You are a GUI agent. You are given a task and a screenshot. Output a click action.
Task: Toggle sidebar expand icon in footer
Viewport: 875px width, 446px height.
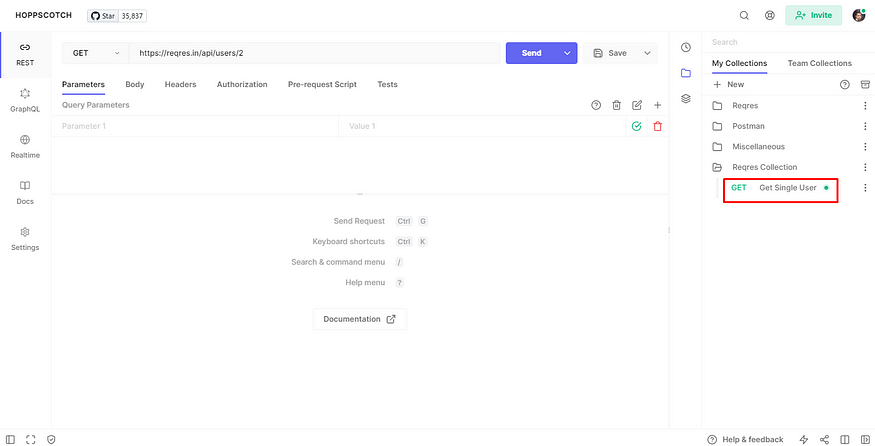[x=11, y=440]
